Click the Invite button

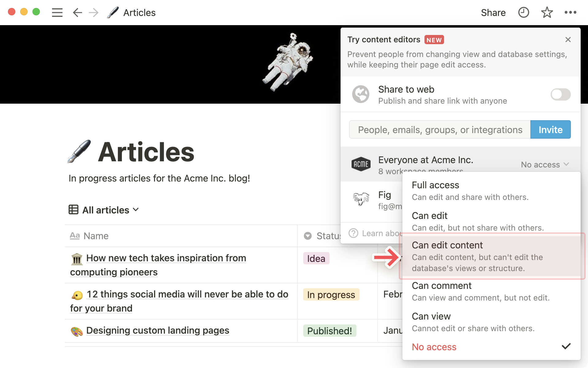coord(550,129)
